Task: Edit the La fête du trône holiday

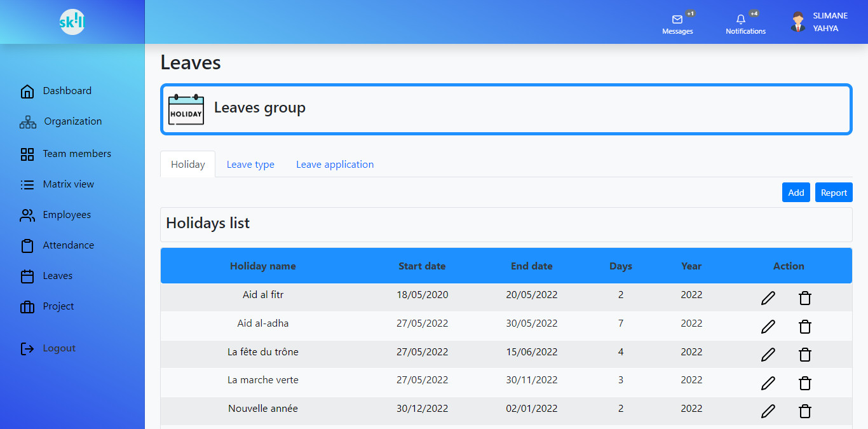Action: coord(768,355)
